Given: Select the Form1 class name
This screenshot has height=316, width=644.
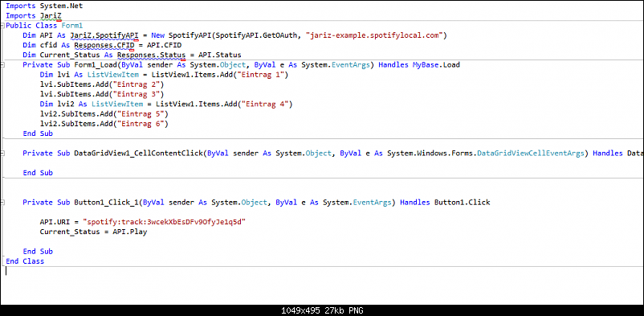Looking at the screenshot, I should 72,26.
